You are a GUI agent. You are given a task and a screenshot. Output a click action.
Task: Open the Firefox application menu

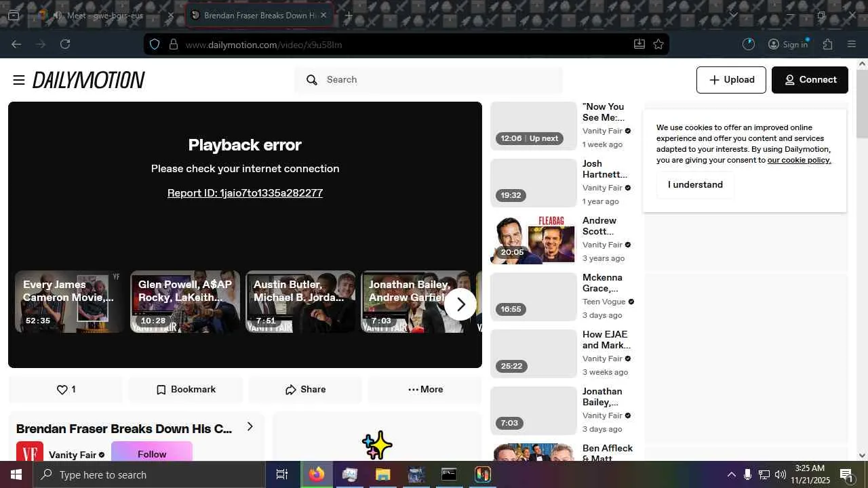(852, 44)
